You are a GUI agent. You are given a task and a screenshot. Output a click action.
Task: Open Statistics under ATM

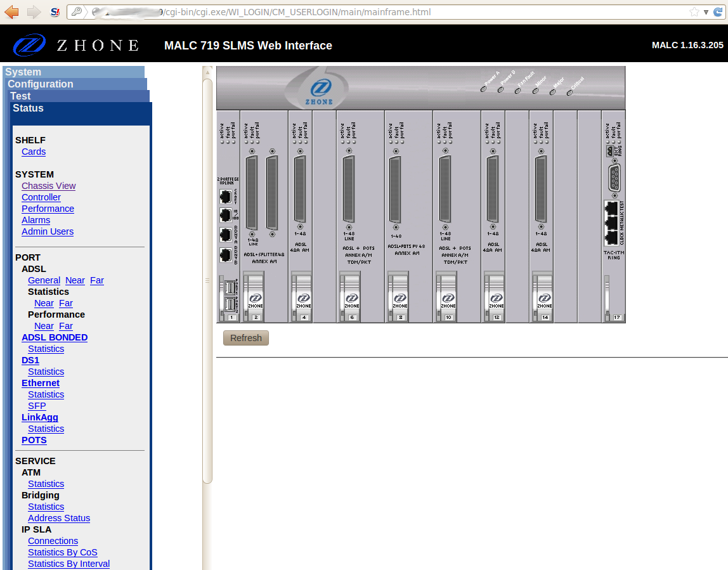pos(46,484)
